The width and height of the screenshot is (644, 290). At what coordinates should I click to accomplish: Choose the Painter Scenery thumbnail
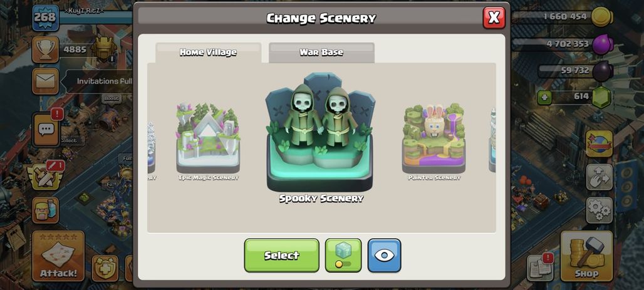(434, 139)
